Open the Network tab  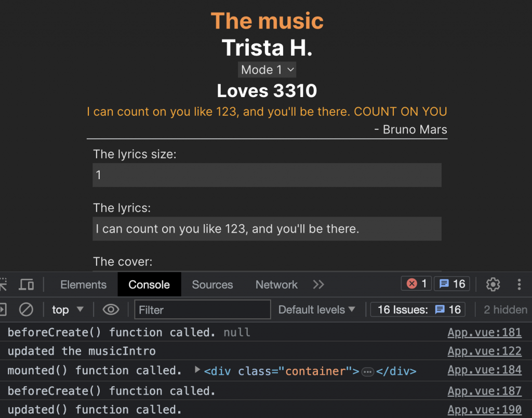click(276, 285)
